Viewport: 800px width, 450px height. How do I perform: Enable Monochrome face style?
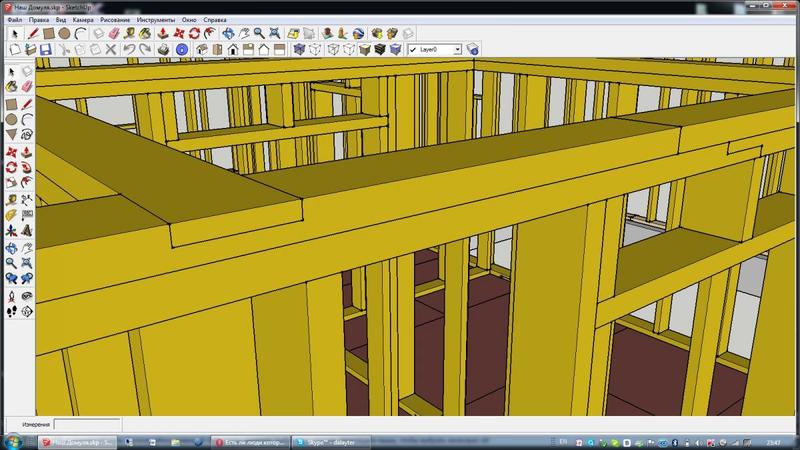pyautogui.click(x=394, y=48)
